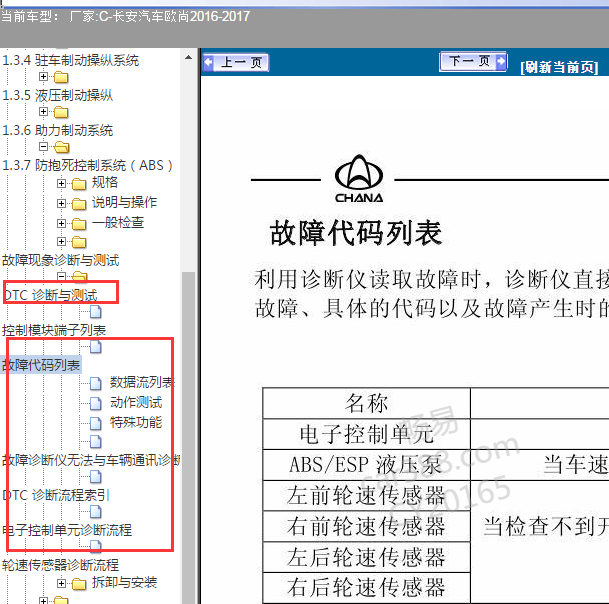
Task: Select 1.3.6 助力制动系统 in tree
Action: (57, 131)
